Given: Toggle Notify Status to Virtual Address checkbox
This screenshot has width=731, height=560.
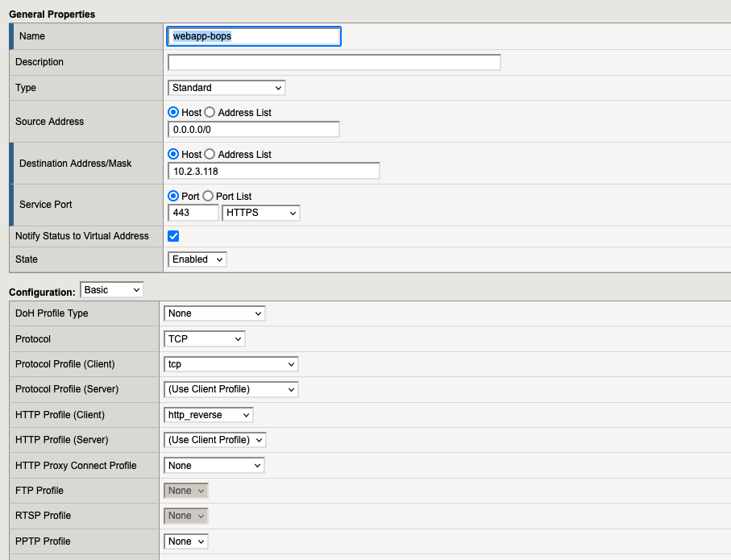Looking at the screenshot, I should [173, 236].
